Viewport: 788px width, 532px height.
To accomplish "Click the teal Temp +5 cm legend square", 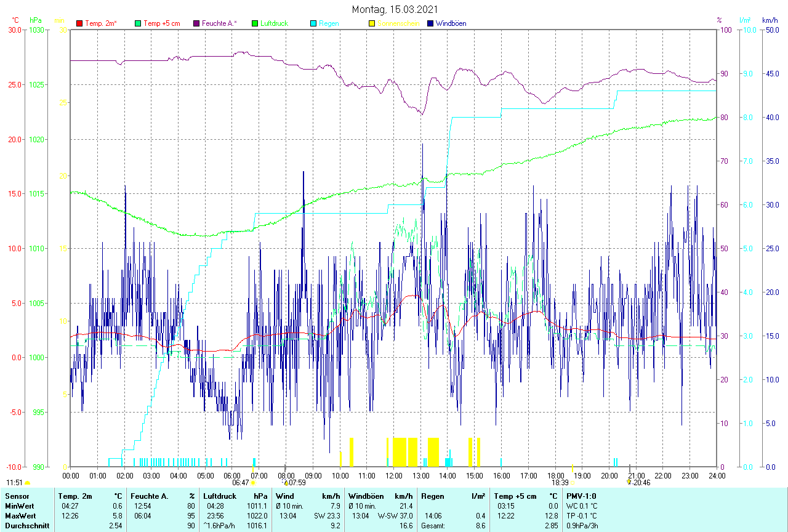I will coord(138,23).
